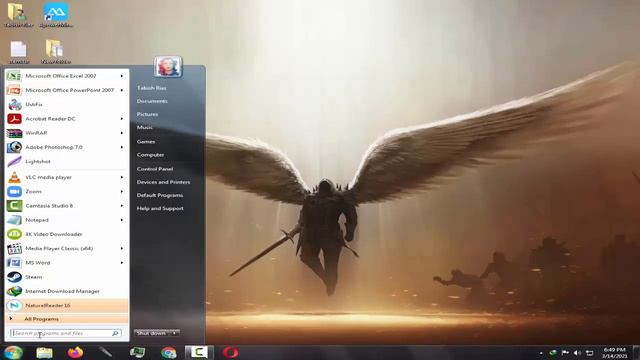Expand WinRAR jump list arrow
This screenshot has height=360, width=640.
pos(122,133)
